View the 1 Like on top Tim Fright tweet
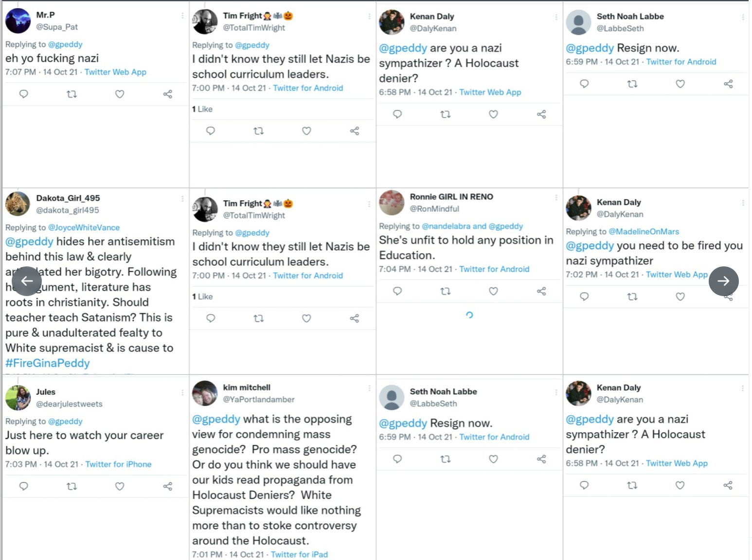 click(x=202, y=109)
